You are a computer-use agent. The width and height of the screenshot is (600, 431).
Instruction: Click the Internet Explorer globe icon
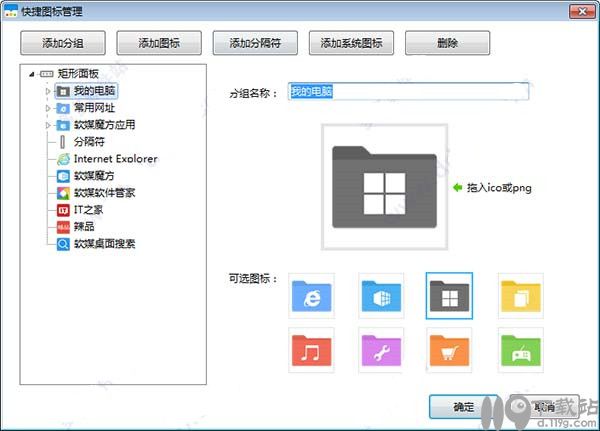coord(63,159)
